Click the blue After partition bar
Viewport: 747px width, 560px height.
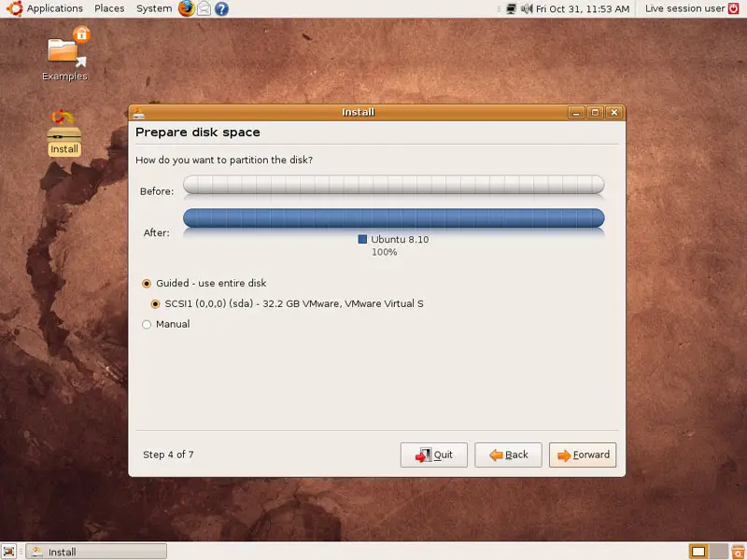[394, 218]
